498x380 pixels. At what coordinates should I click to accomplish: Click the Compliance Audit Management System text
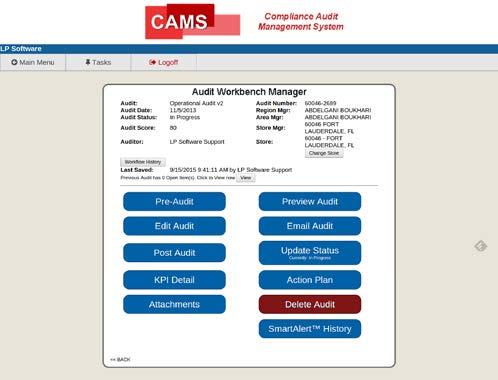tap(301, 21)
